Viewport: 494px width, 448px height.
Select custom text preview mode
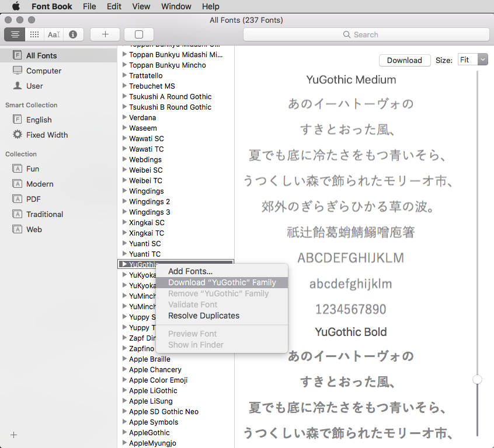click(x=54, y=34)
